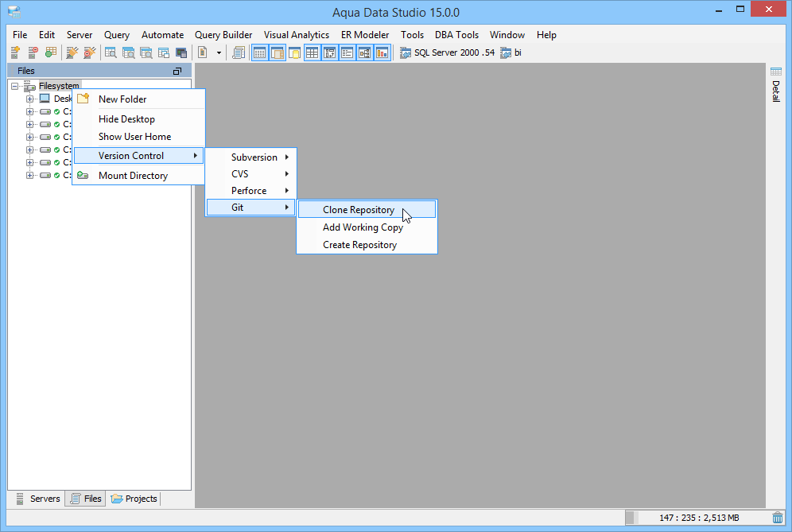Toggle the plain grid table toolbar icon
The height and width of the screenshot is (532, 792).
(x=313, y=52)
